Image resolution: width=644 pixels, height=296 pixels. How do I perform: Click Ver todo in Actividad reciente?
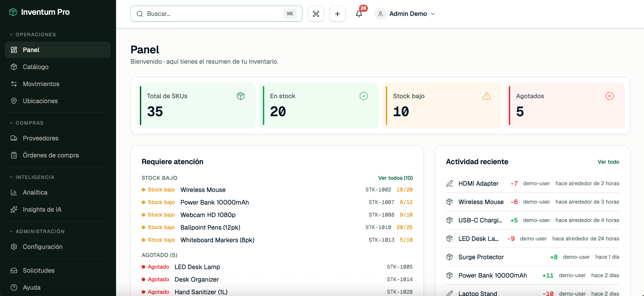tap(608, 162)
